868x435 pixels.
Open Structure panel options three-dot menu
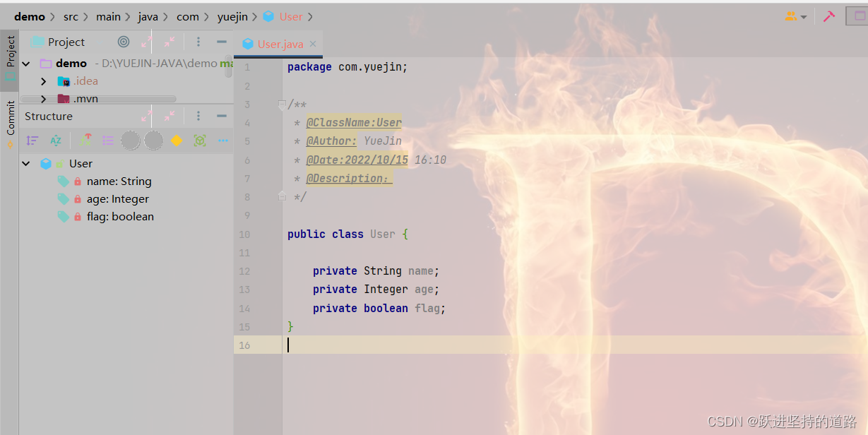(198, 116)
